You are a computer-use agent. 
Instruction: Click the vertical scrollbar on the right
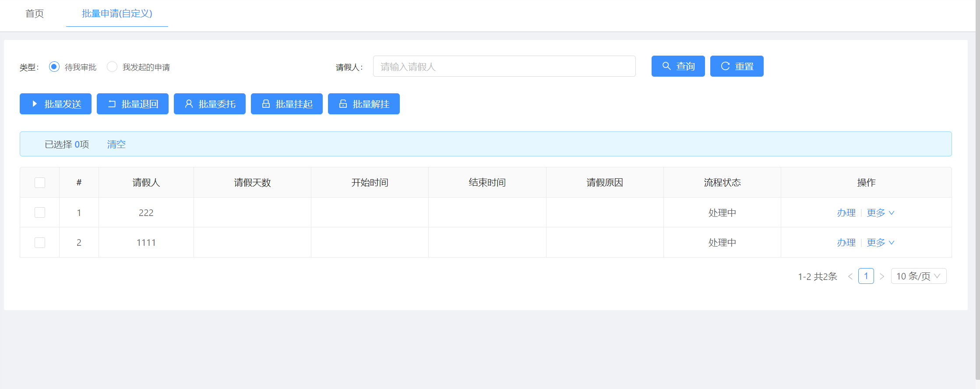pos(977,190)
